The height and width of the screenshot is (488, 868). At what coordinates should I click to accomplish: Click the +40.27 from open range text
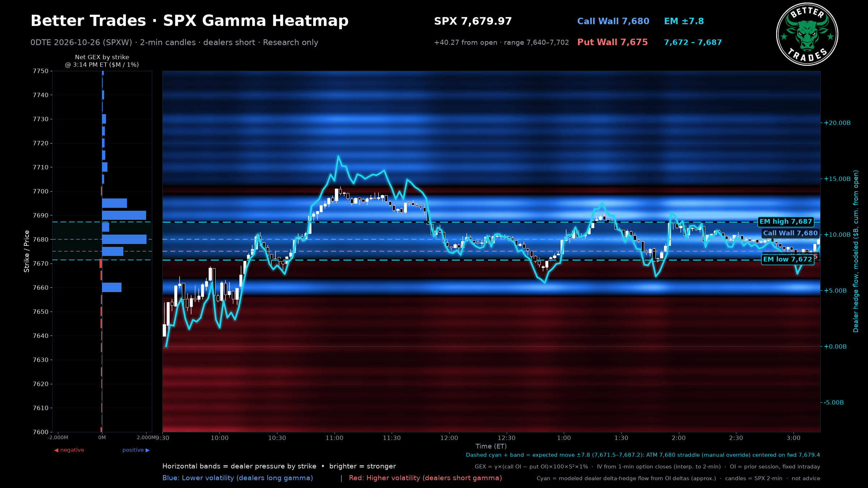(501, 43)
